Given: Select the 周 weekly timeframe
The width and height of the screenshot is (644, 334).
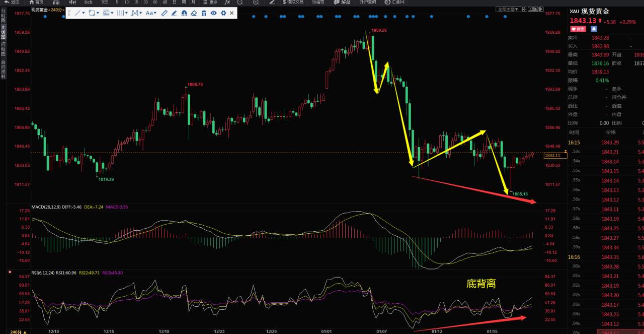Looking at the screenshot, I should point(184,2).
